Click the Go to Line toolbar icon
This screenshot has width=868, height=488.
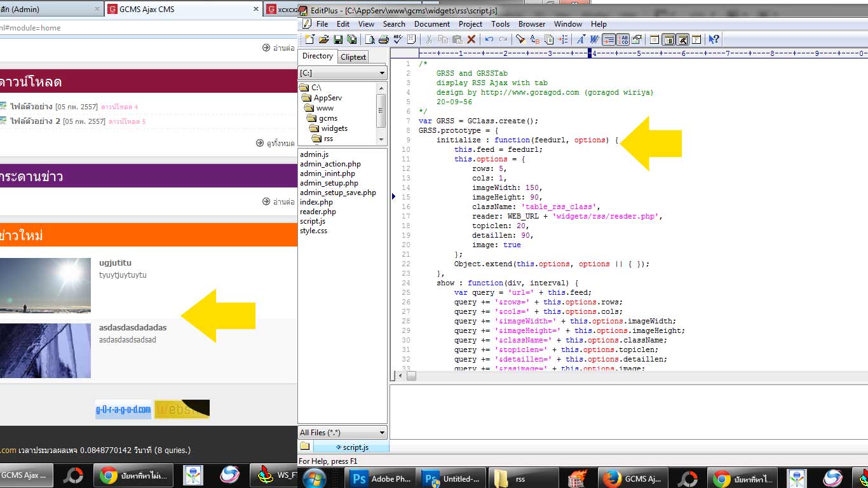point(562,39)
